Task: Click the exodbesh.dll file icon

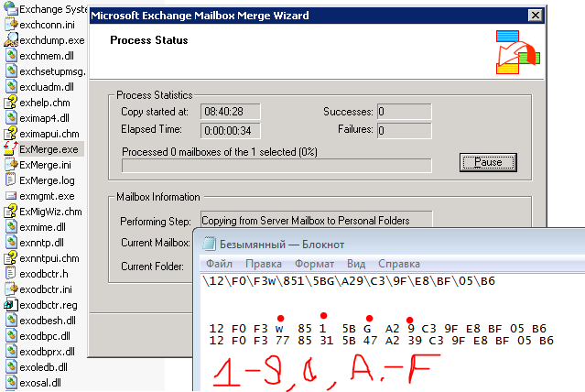Action: click(11, 321)
